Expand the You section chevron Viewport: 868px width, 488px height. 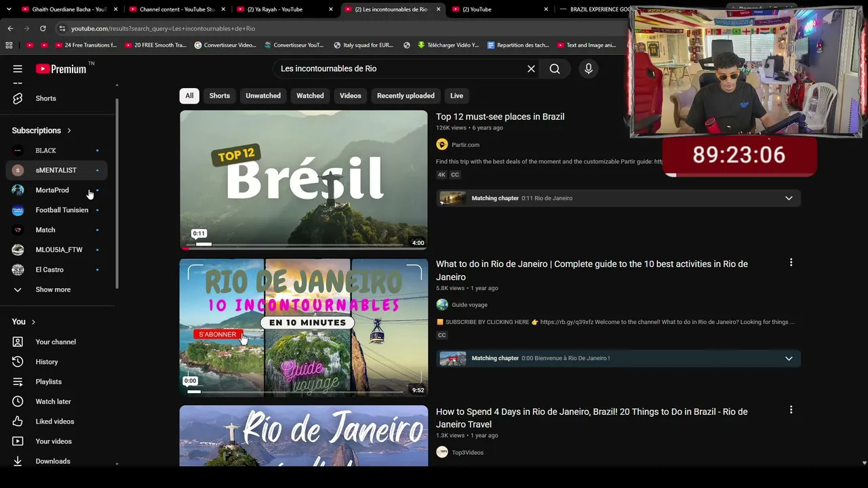[33, 322]
